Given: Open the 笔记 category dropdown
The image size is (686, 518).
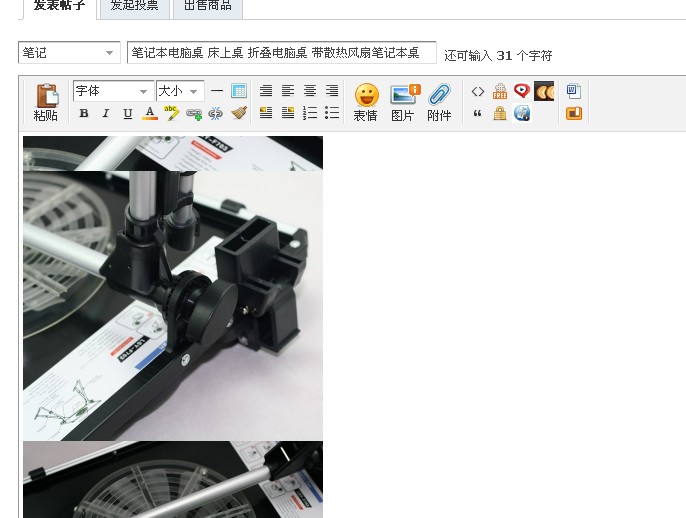Looking at the screenshot, I should (69, 52).
